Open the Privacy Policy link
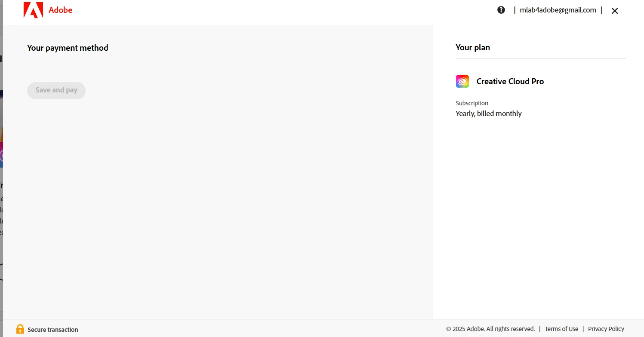The height and width of the screenshot is (337, 644). click(606, 329)
